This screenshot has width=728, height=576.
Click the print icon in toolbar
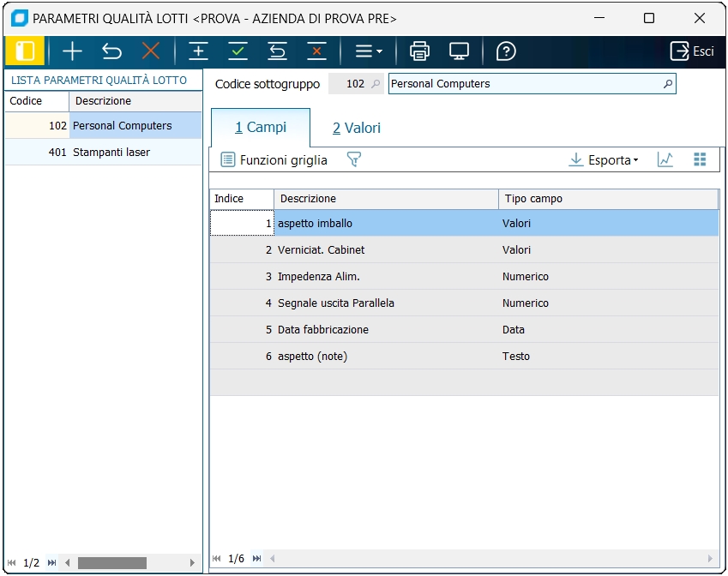(x=419, y=51)
